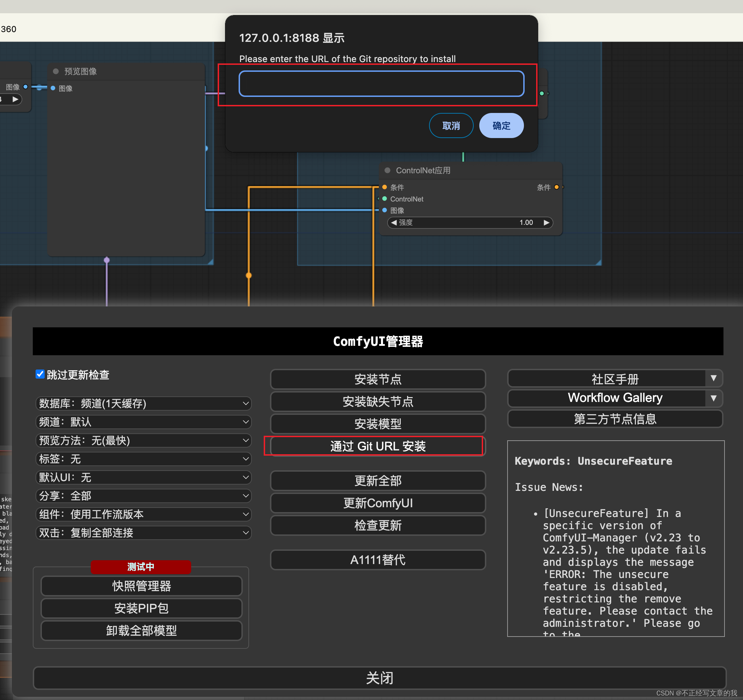This screenshot has width=743, height=700.
Task: Open the 双击: 复制全部连接 dropdown
Action: pos(143,533)
